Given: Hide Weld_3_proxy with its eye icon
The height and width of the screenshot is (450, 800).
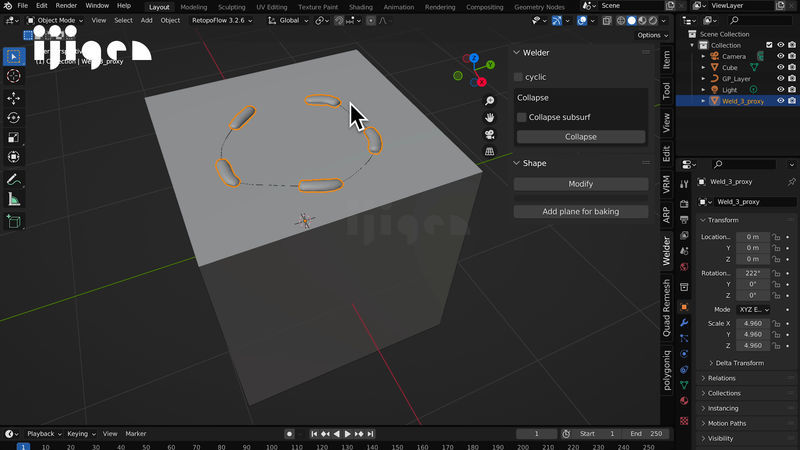Looking at the screenshot, I should tap(781, 101).
